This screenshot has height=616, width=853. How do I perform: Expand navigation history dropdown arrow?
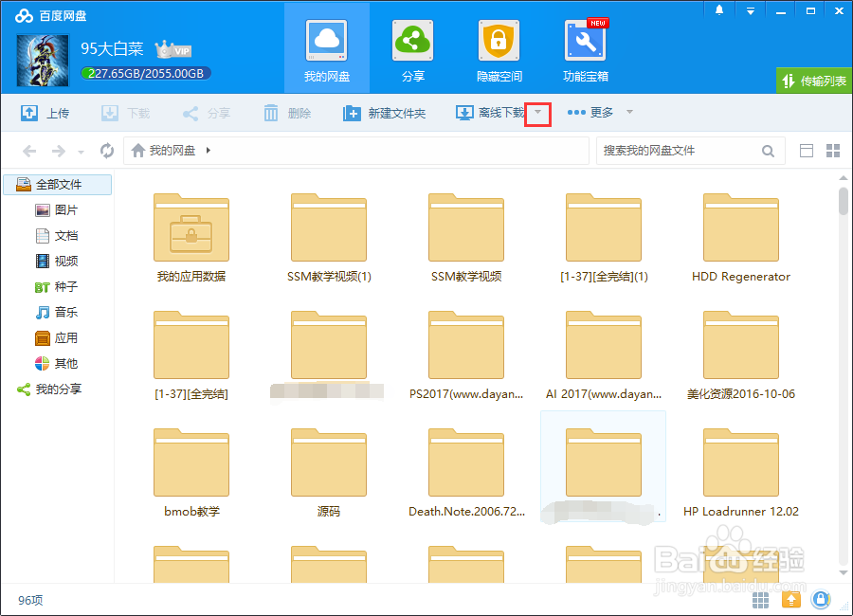tap(82, 152)
